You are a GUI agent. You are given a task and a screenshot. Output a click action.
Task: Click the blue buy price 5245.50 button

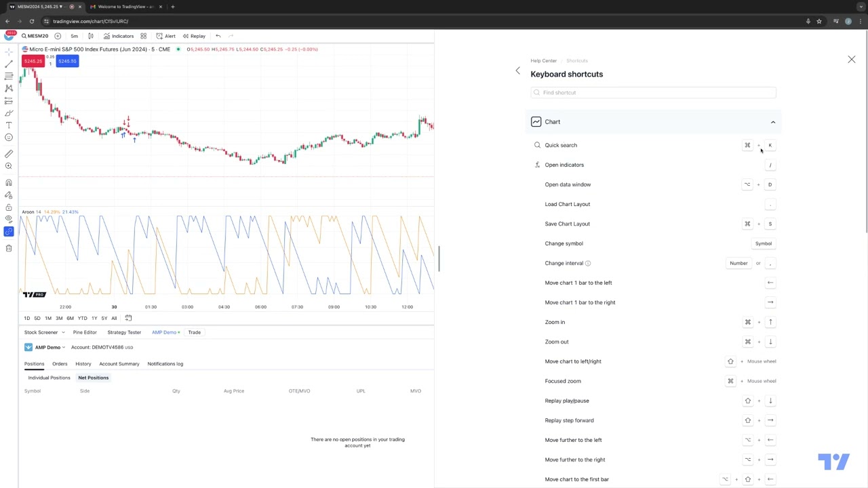(67, 61)
